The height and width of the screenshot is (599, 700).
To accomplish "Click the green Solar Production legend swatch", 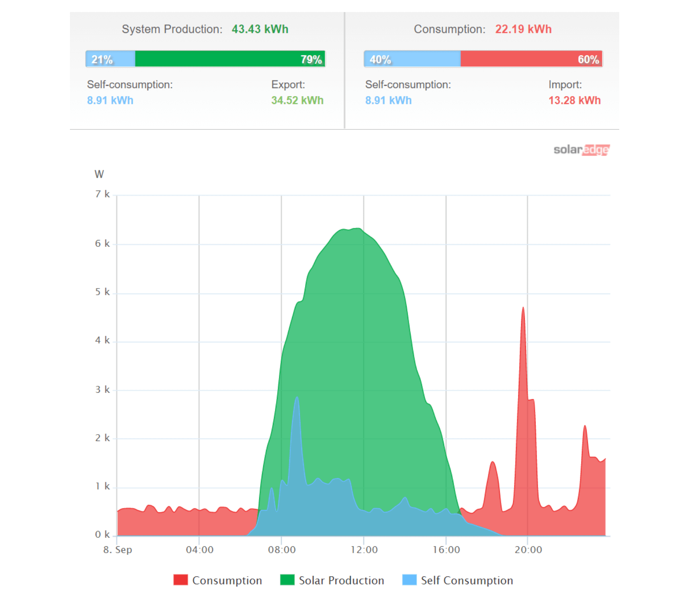I will click(x=287, y=580).
